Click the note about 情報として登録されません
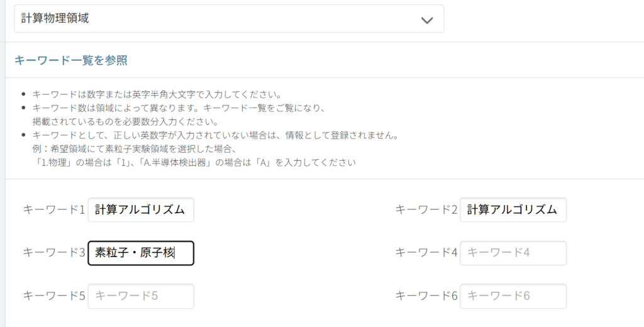644x327 pixels. coord(215,136)
